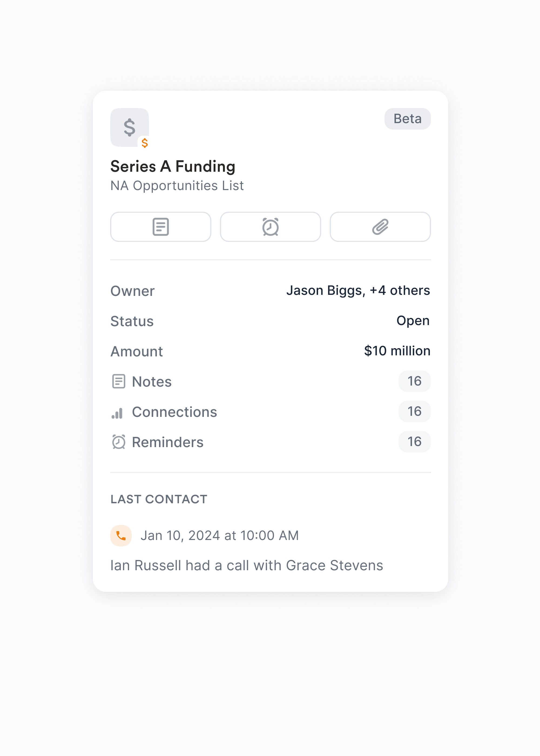Click the $10 million amount value

(397, 351)
